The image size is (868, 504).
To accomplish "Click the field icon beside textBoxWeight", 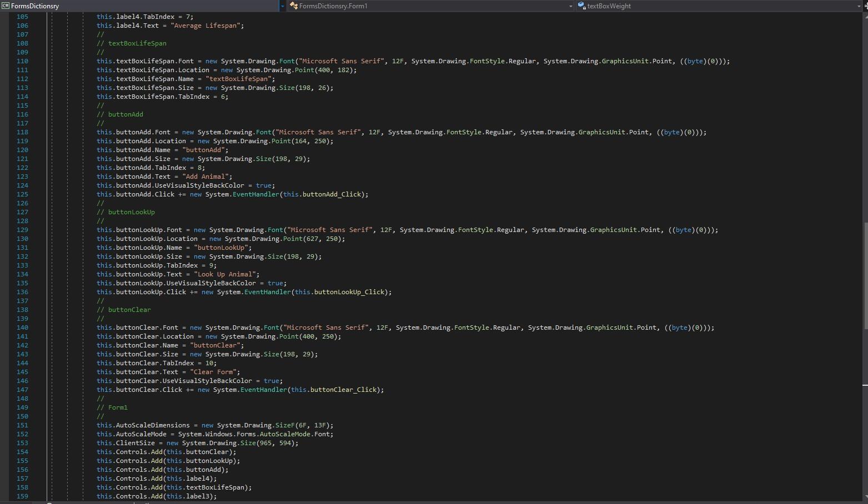I will click(x=581, y=6).
